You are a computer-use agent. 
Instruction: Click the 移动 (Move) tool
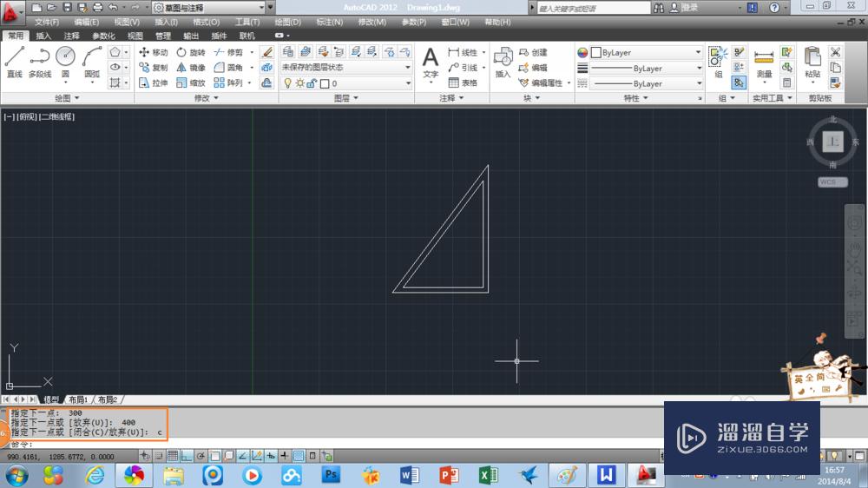coord(154,53)
